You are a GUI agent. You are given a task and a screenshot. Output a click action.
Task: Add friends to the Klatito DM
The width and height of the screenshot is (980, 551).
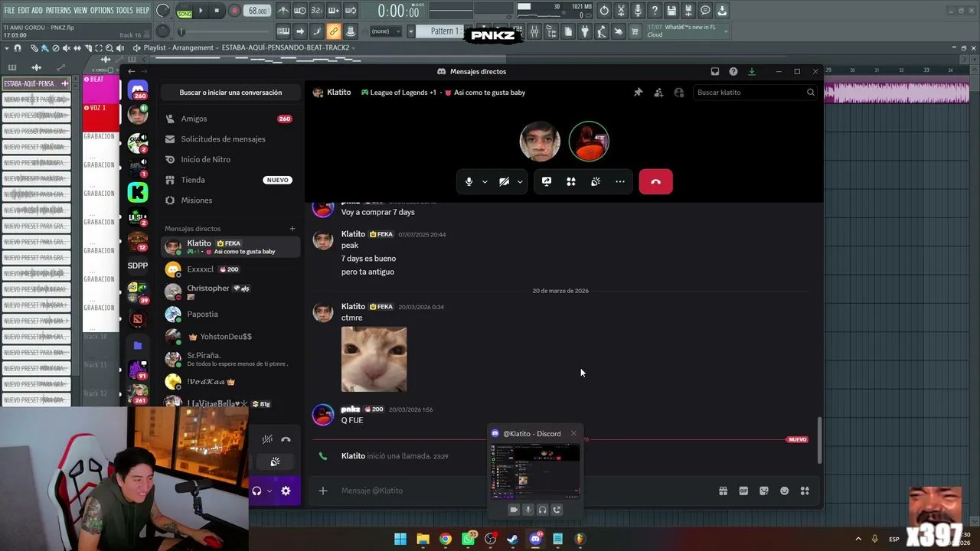tap(658, 93)
